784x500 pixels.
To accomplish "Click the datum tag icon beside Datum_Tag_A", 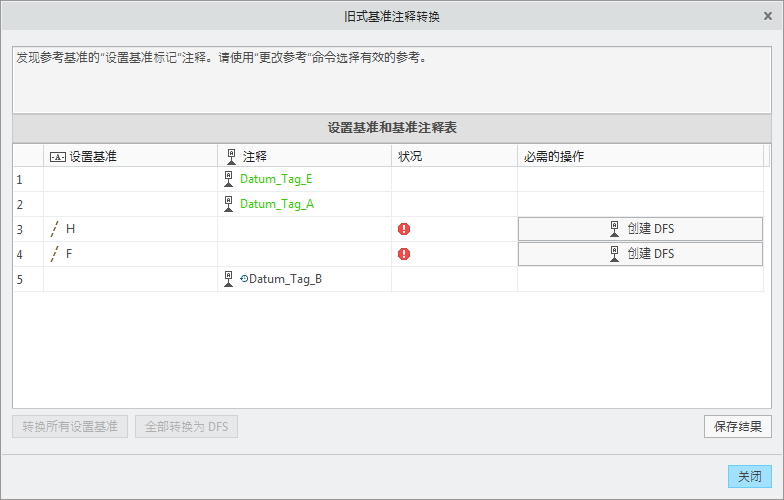I will pos(231,204).
